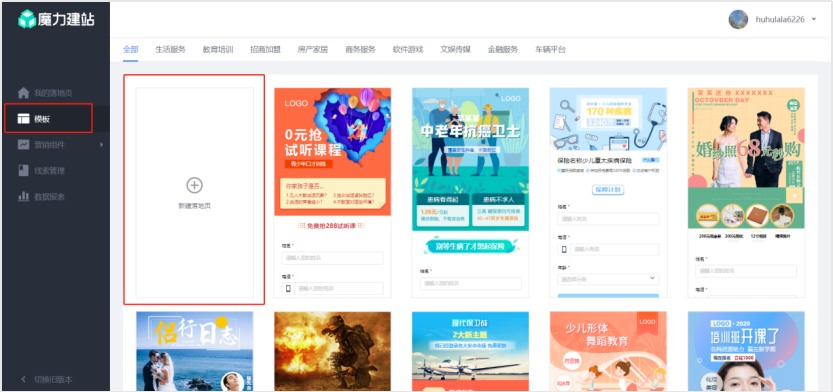Open the soldier explosion game template thumbnail

(333, 352)
